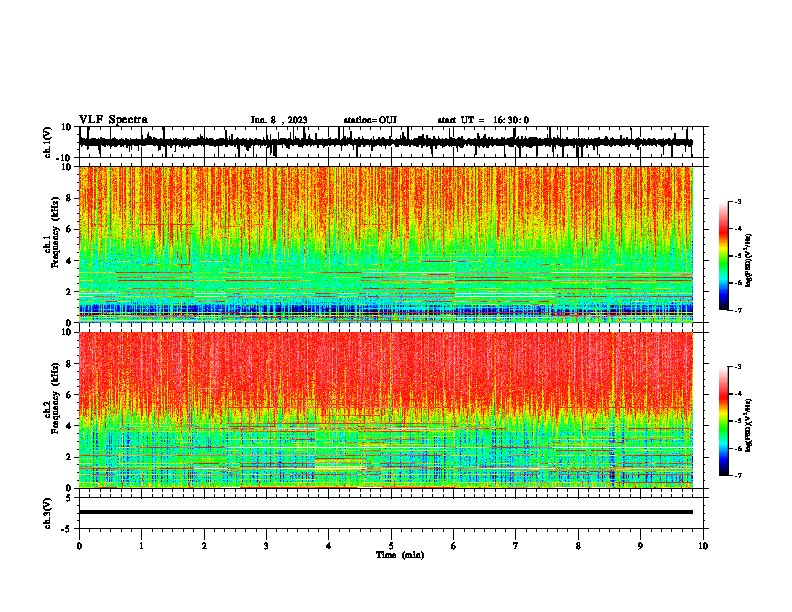The height and width of the screenshot is (612, 792).
Task: Click the '-7' bottom label of ch.2 colorbar
Action: (738, 475)
